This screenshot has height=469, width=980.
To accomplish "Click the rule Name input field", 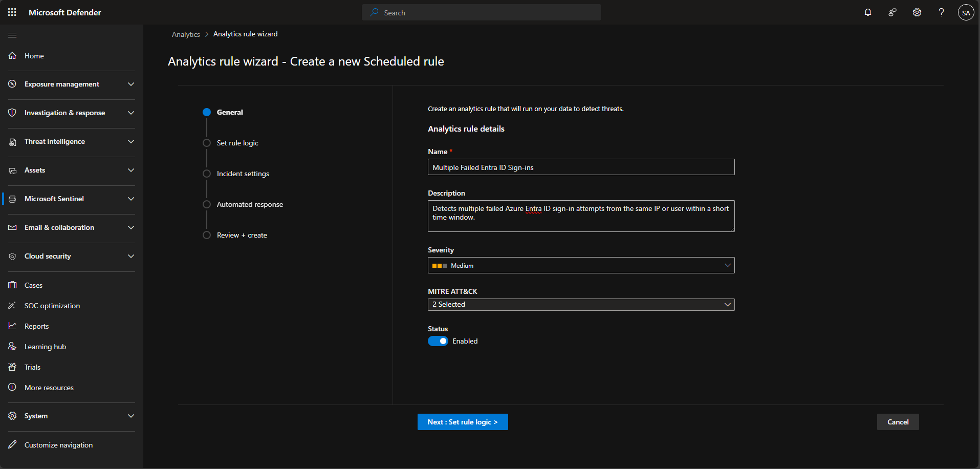I will [x=581, y=167].
